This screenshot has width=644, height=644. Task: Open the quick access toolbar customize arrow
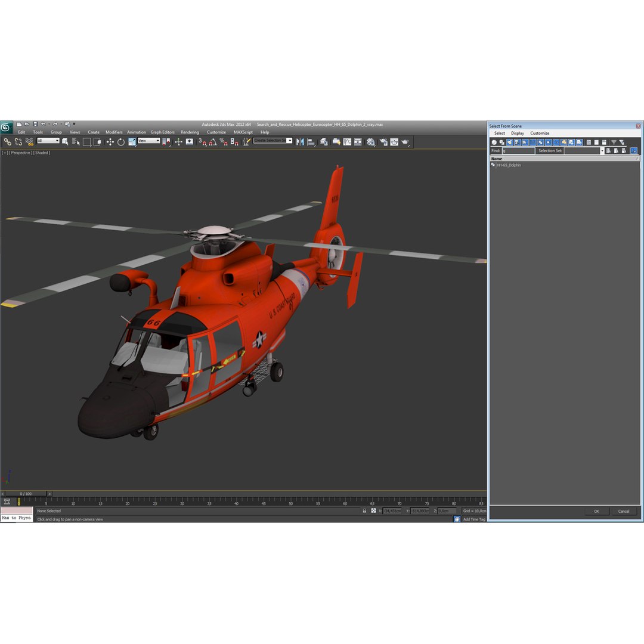74,123
